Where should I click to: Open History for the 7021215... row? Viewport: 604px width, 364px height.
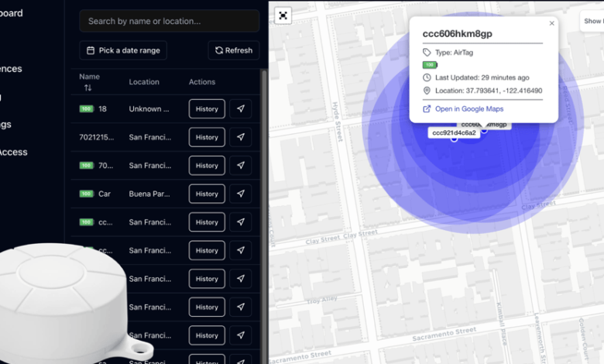point(207,137)
